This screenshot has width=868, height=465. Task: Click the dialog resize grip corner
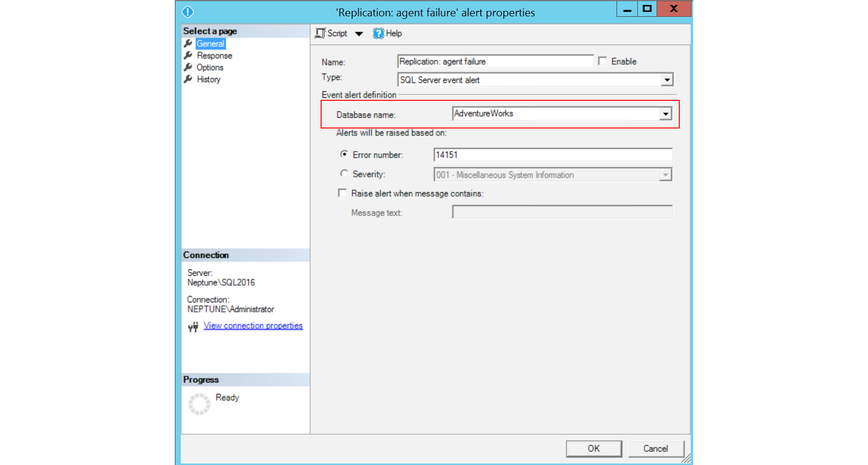tap(686, 459)
